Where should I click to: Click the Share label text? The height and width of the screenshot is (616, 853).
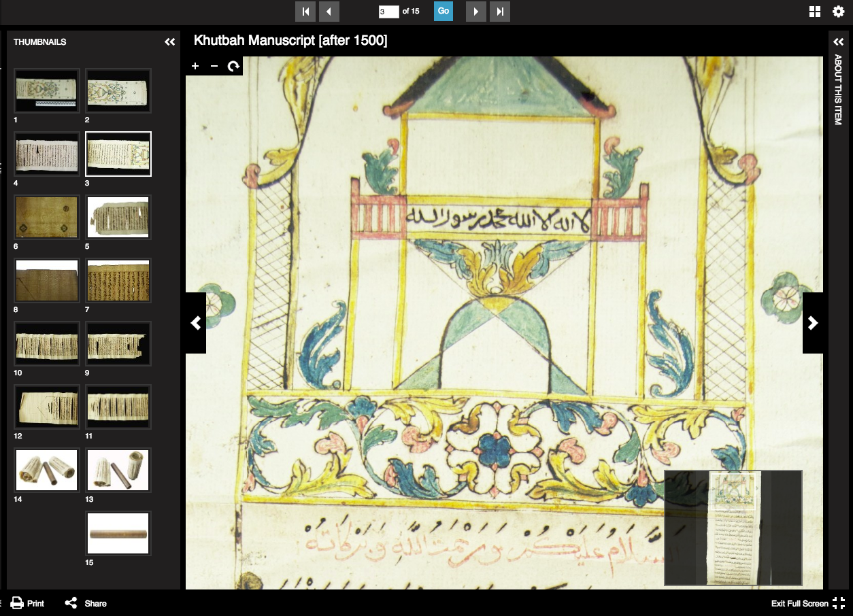coord(95,604)
